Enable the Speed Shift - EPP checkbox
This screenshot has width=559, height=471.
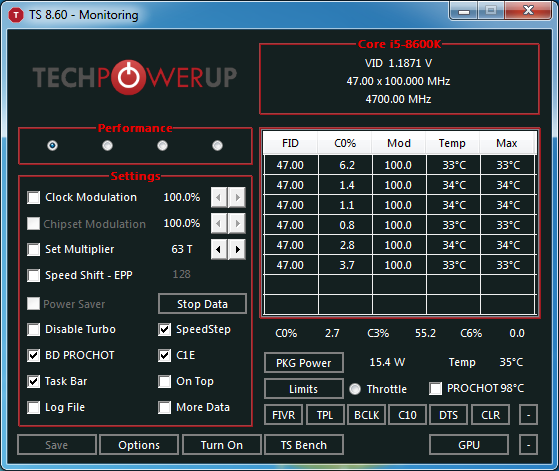34,275
